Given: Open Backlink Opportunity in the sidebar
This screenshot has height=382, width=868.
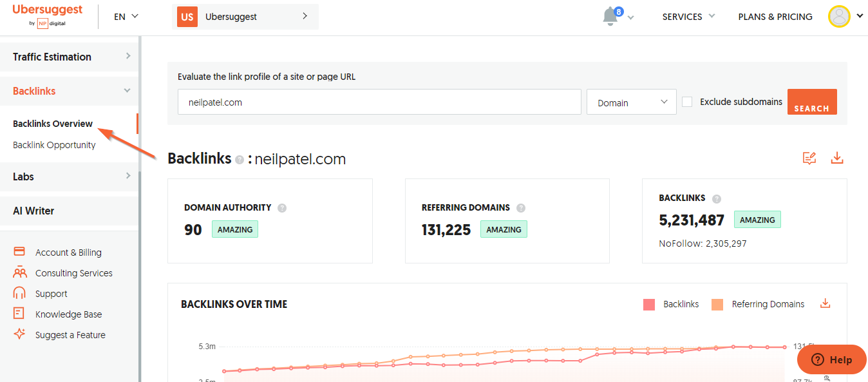Looking at the screenshot, I should point(54,145).
